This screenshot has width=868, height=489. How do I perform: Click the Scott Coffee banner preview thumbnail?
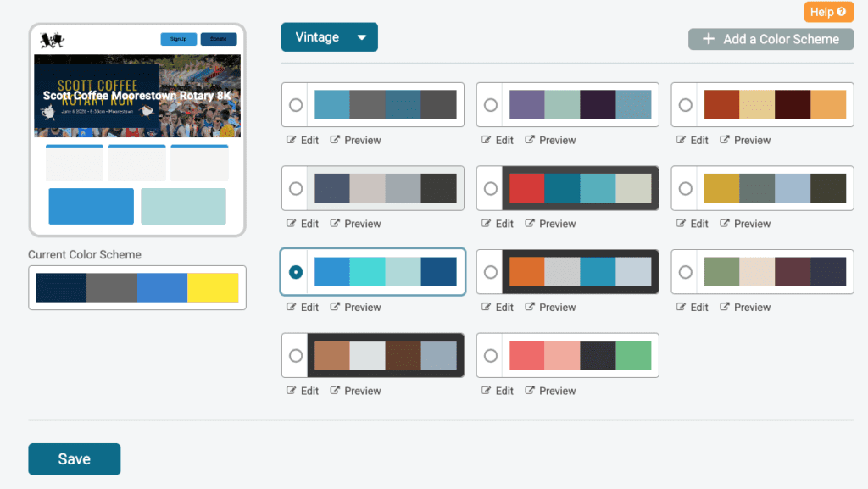coord(137,96)
